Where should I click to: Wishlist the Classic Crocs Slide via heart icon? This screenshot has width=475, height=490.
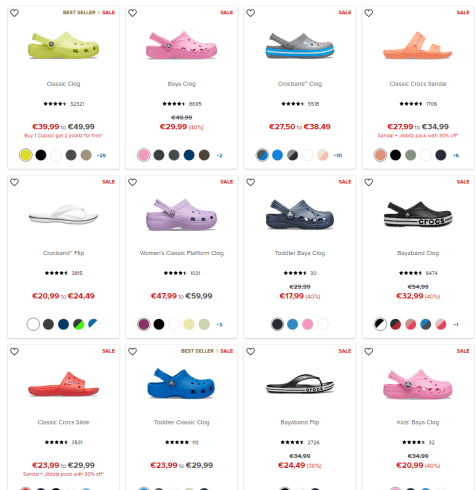14,351
